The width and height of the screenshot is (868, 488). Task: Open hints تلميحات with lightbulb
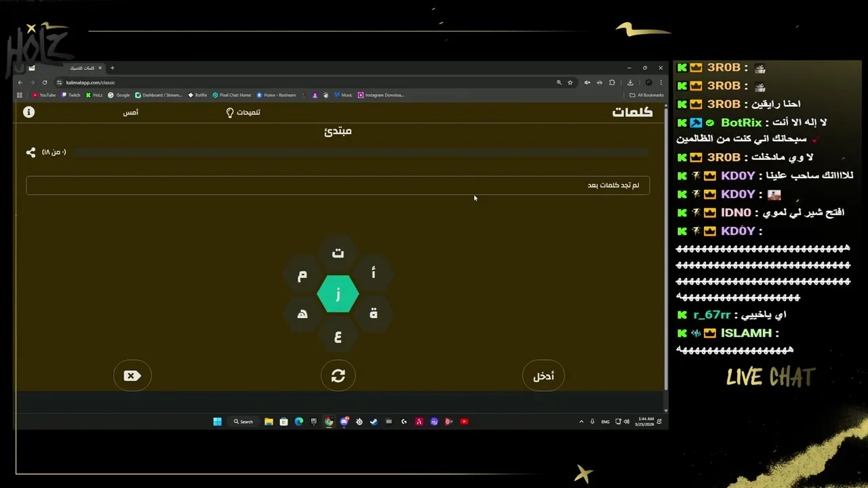(243, 113)
